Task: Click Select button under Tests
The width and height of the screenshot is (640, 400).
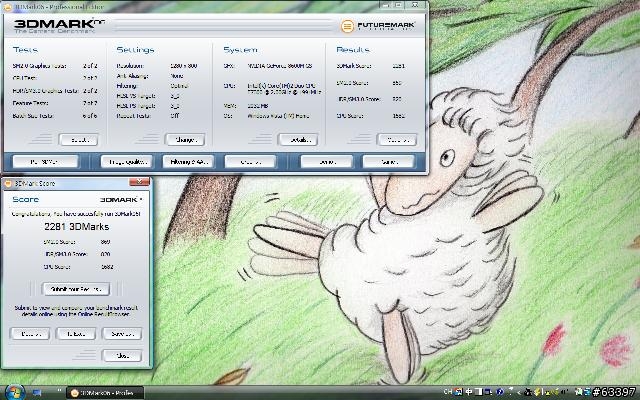Action: [x=79, y=140]
